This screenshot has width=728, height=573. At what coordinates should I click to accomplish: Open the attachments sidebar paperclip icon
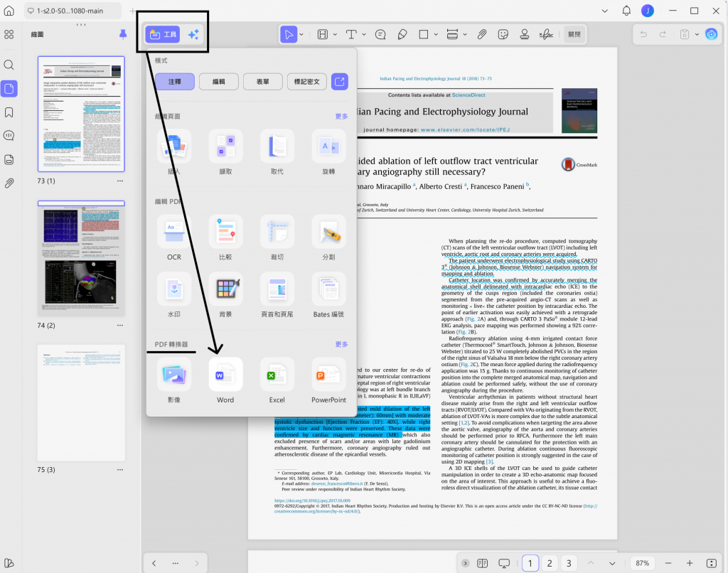point(9,183)
